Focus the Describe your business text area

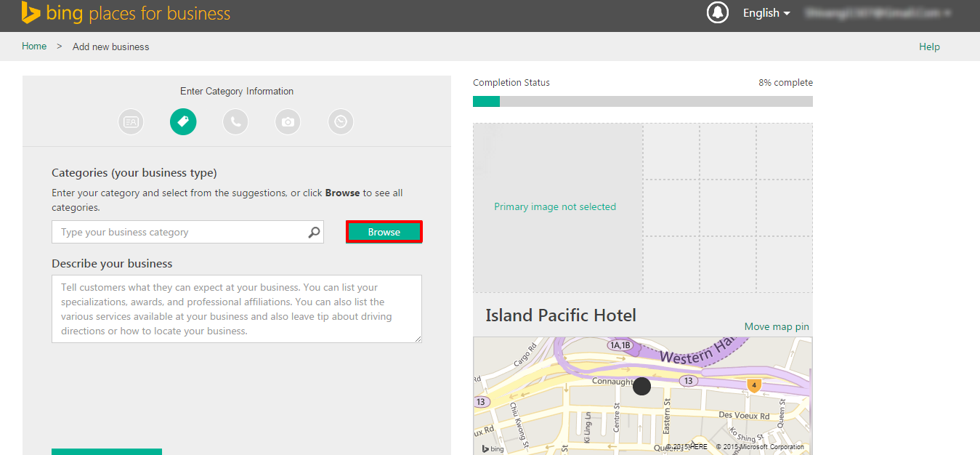click(x=237, y=309)
